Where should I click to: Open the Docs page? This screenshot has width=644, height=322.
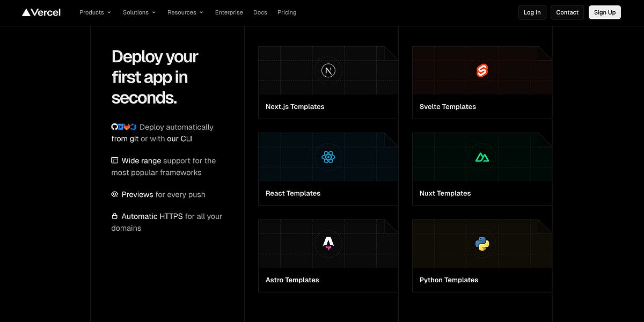click(x=260, y=12)
